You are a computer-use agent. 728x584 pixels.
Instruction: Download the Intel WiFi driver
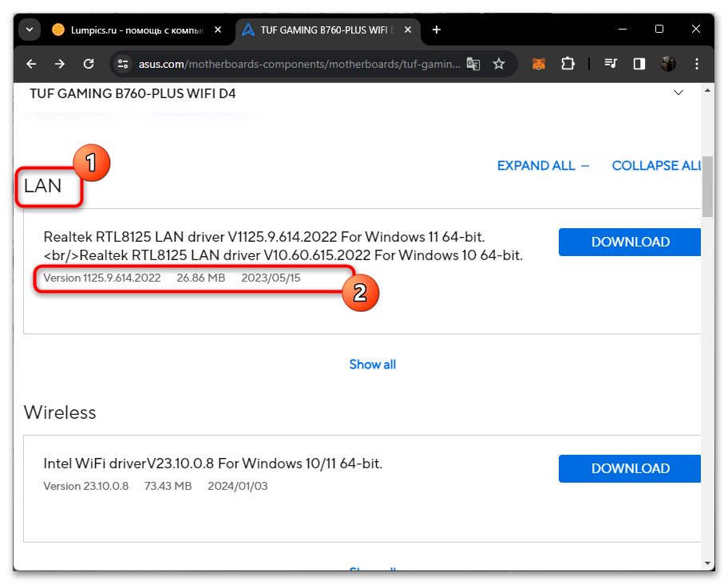coord(630,468)
